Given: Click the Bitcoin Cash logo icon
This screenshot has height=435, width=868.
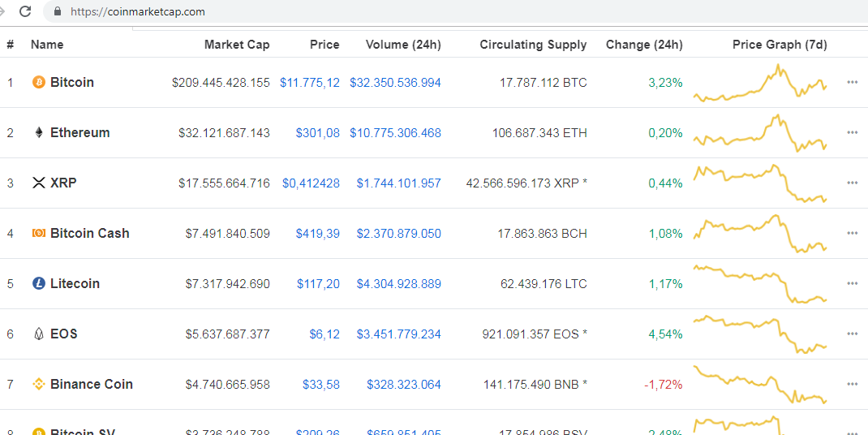Looking at the screenshot, I should pos(39,233).
